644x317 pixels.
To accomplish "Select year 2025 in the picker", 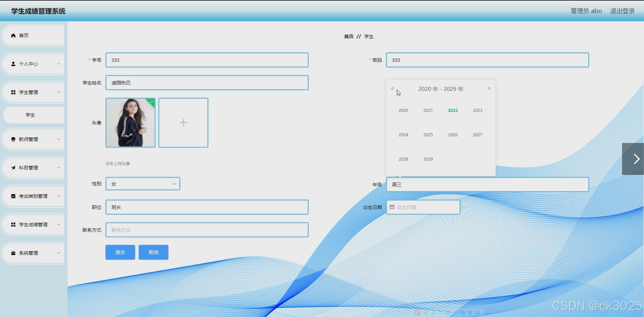I will (428, 135).
